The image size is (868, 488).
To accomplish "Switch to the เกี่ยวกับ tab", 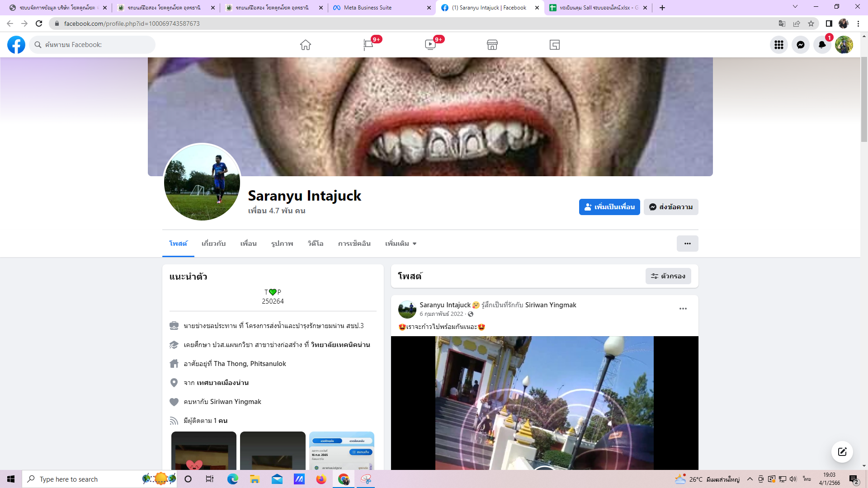I will [x=213, y=244].
